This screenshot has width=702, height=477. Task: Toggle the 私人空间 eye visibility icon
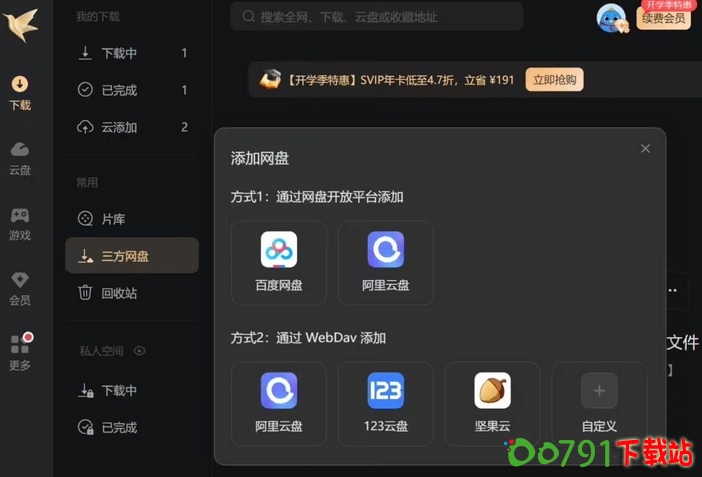click(140, 351)
